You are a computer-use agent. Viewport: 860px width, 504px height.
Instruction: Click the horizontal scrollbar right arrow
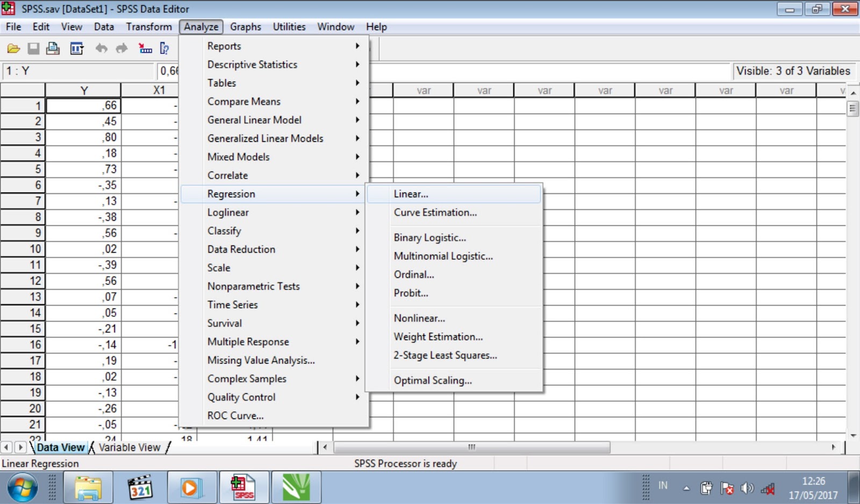point(834,447)
